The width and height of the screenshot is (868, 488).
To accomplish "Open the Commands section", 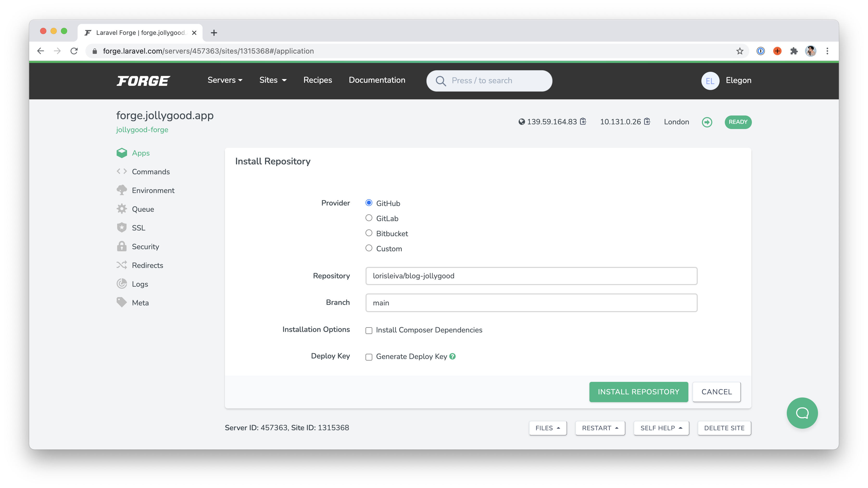I will click(151, 172).
